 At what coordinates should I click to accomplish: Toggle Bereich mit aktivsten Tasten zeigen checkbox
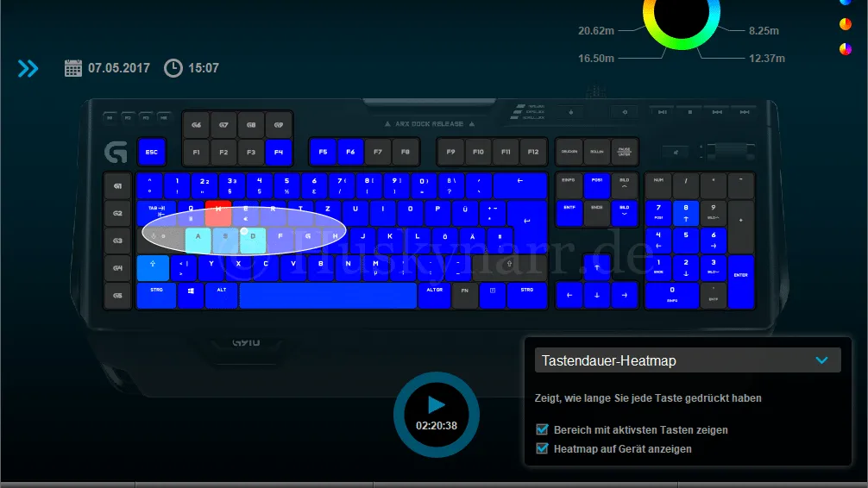(x=542, y=430)
